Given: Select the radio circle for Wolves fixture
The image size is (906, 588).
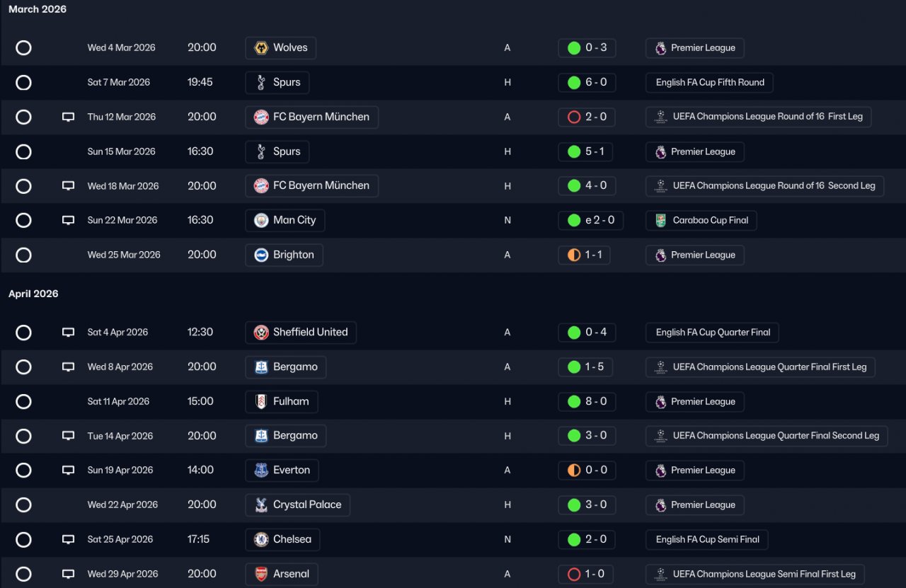Looking at the screenshot, I should 23,48.
